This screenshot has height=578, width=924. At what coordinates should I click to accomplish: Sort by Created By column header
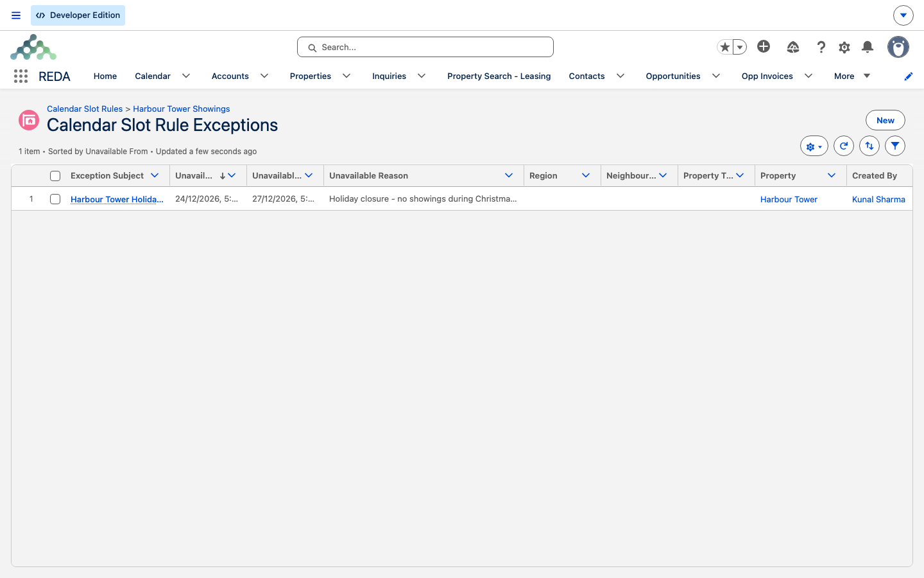point(875,175)
